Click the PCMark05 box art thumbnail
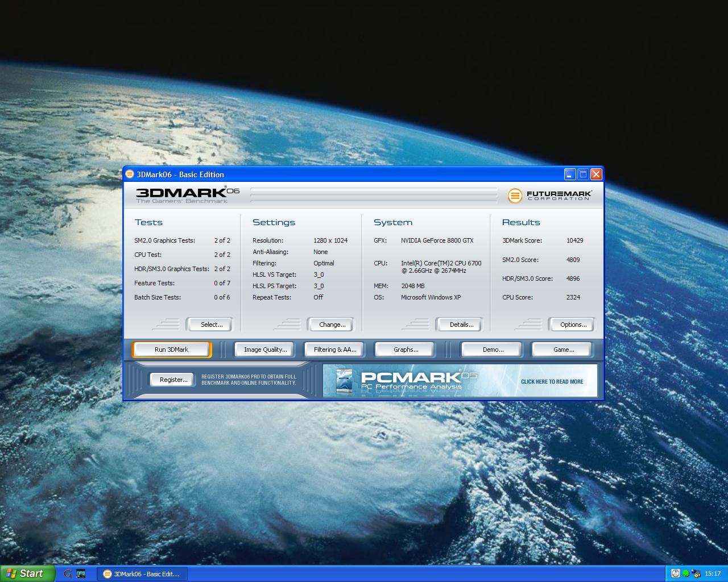This screenshot has height=582, width=728. pyautogui.click(x=345, y=381)
